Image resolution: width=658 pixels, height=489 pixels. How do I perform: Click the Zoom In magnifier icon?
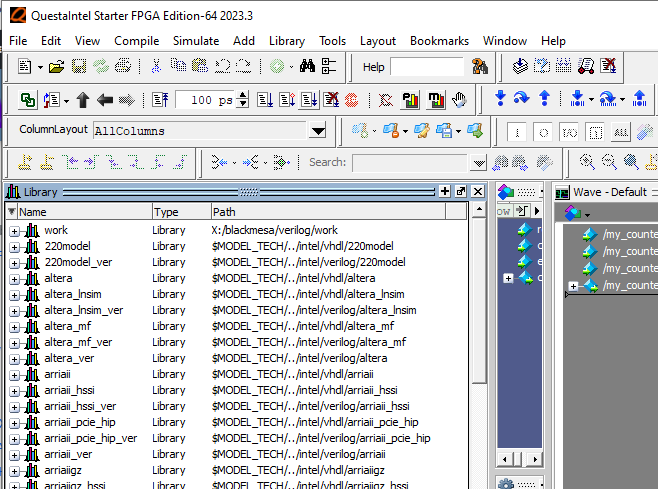(x=587, y=162)
